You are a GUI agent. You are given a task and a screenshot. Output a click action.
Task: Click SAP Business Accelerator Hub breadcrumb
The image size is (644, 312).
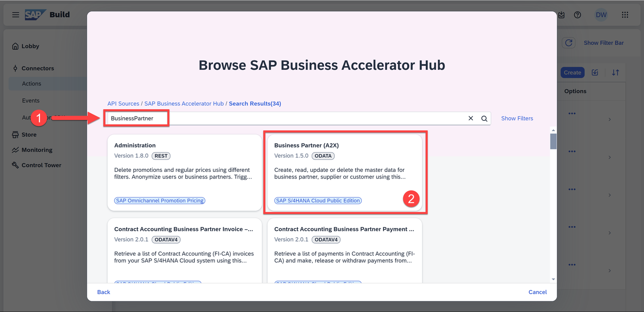click(184, 103)
